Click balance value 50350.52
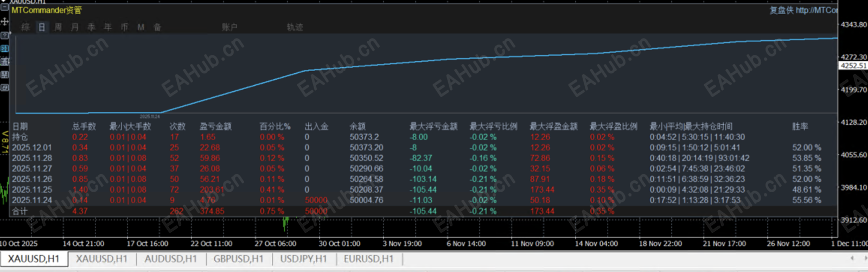Image resolution: width=868 pixels, height=272 pixels. click(x=366, y=158)
